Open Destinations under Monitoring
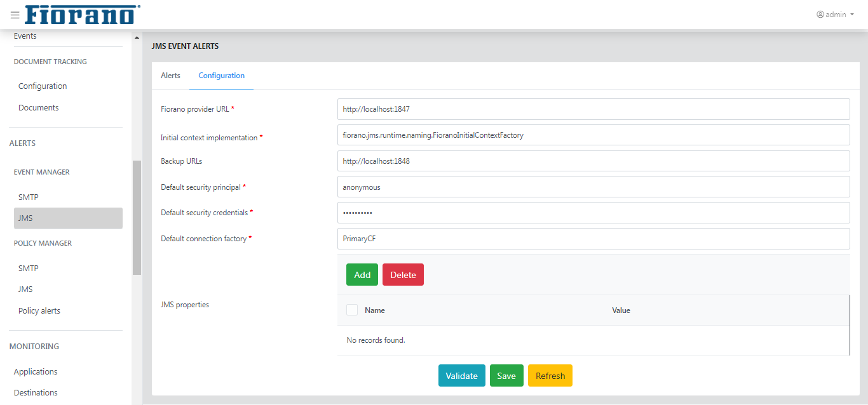This screenshot has width=868, height=405. tap(36, 393)
